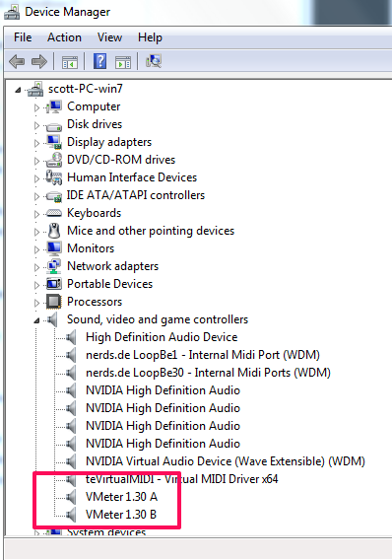The image size is (392, 560).
Task: Select teVirtualMIDI Virtual MIDI Driver x64
Action: coord(181,479)
